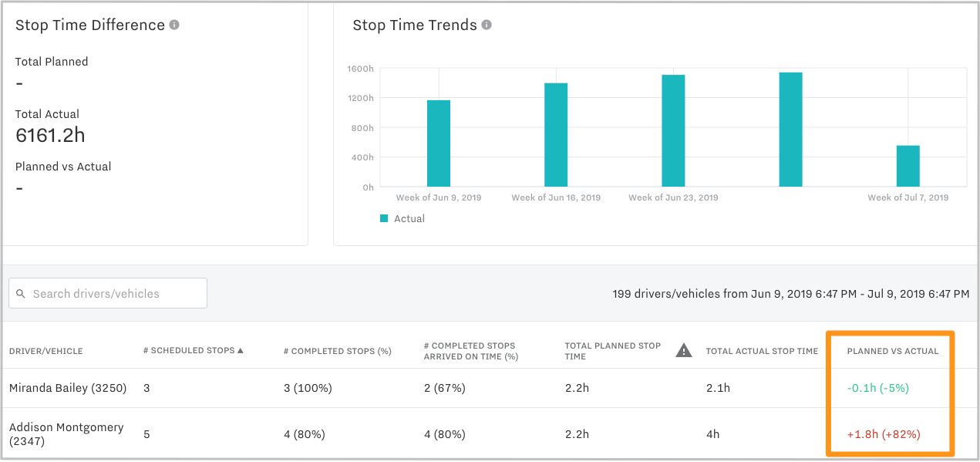The width and height of the screenshot is (980, 462).
Task: Click the magnifier icon in the search box
Action: [21, 294]
